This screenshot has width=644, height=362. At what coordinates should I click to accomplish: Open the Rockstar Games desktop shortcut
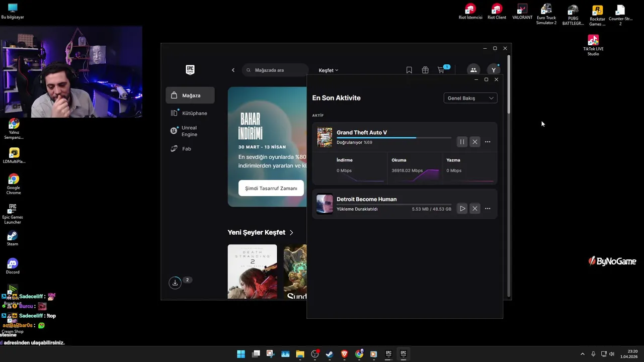point(597,15)
